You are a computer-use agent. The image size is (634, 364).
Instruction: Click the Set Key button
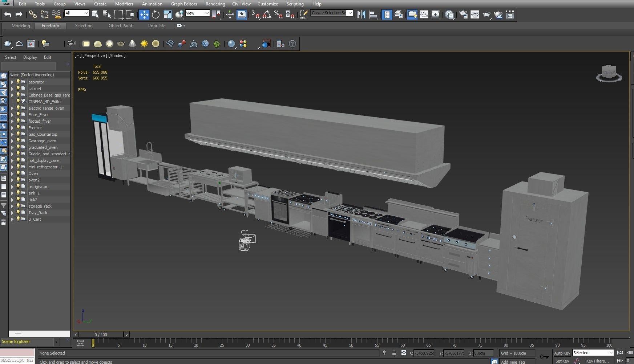tap(562, 361)
